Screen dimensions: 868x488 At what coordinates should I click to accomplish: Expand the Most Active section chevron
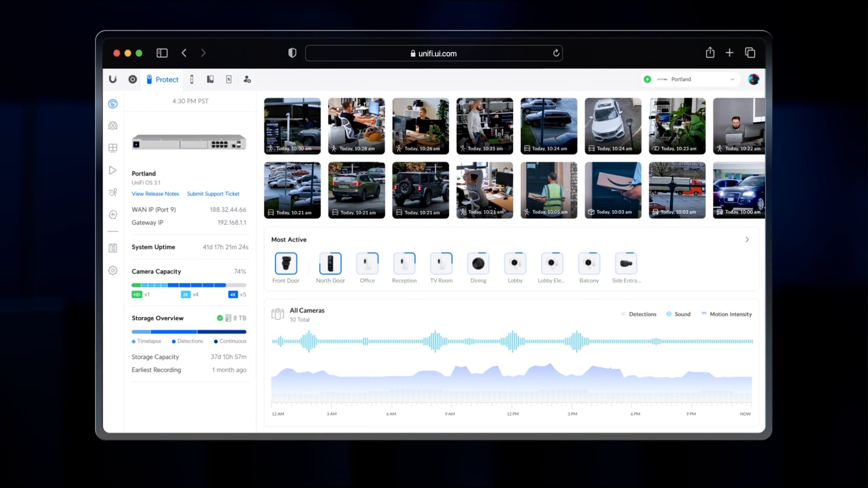tap(747, 239)
